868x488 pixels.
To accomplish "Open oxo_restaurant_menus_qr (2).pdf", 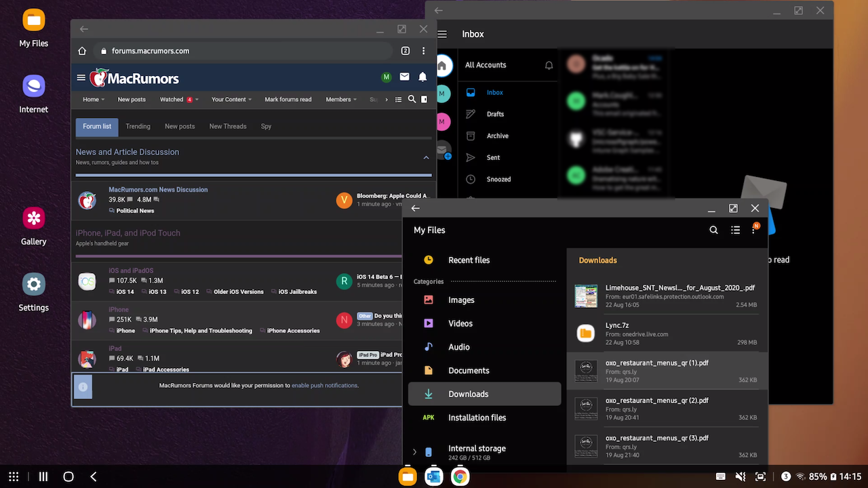I will (x=667, y=408).
